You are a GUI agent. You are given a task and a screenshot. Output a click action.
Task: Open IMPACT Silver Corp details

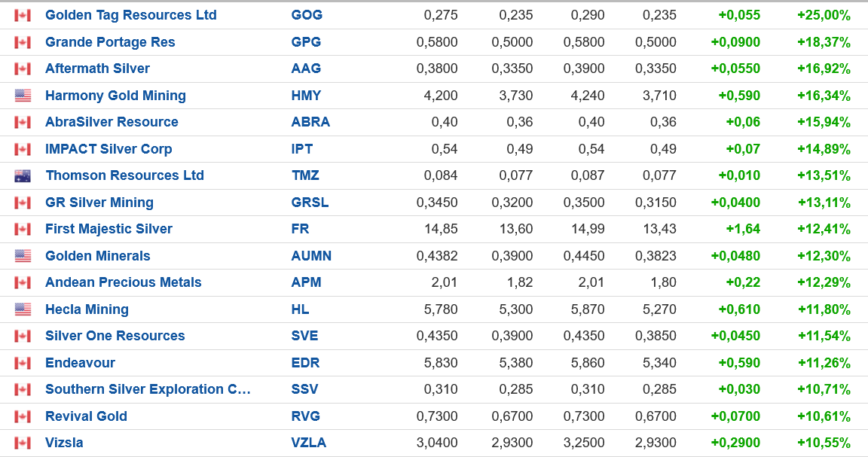point(108,149)
